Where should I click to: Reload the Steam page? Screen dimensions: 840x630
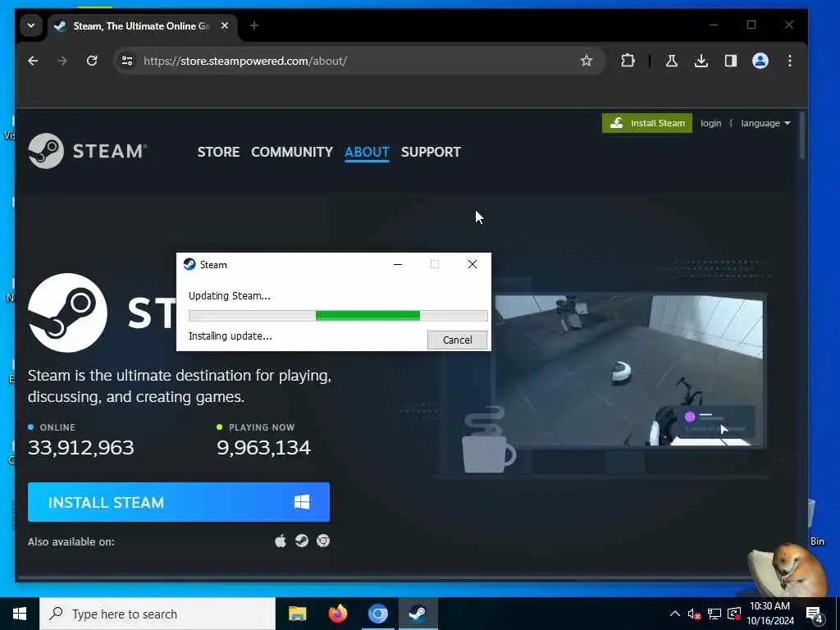point(92,61)
